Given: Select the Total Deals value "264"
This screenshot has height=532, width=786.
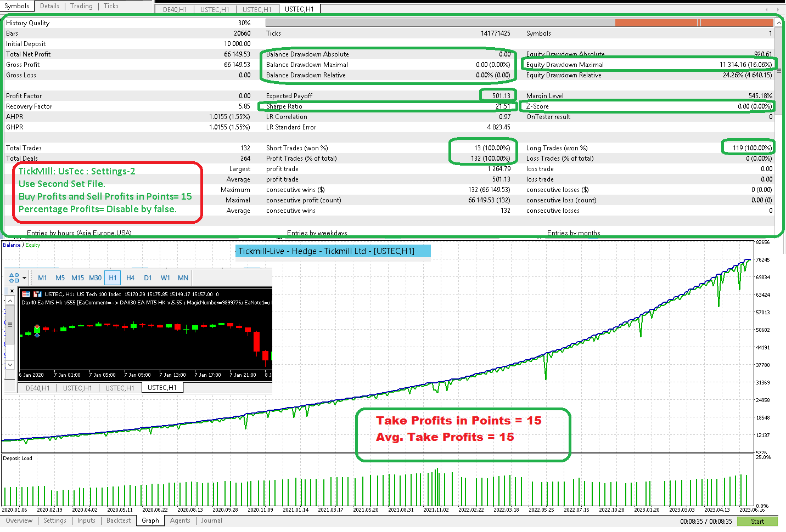Looking at the screenshot, I should coord(245,159).
